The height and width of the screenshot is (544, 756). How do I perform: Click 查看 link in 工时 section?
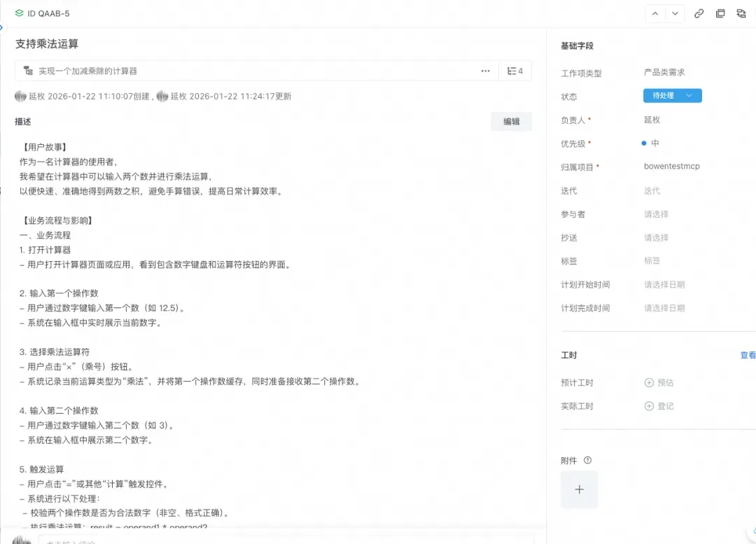click(x=748, y=355)
